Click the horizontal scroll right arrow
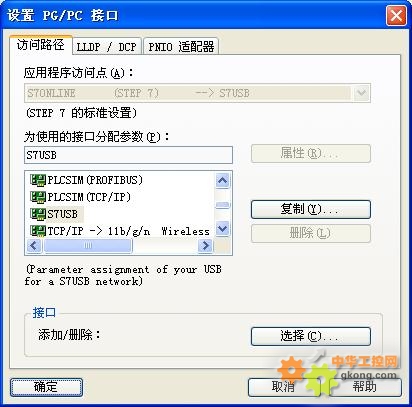 [x=205, y=246]
